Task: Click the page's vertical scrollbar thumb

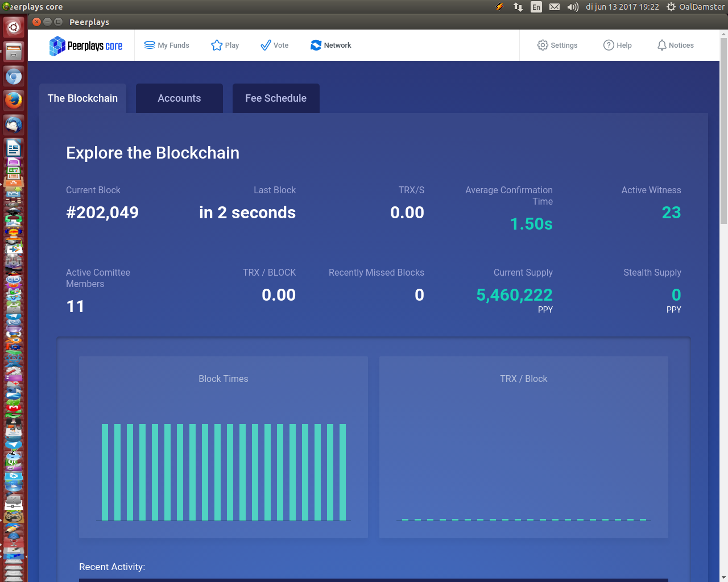Action: pyautogui.click(x=723, y=131)
